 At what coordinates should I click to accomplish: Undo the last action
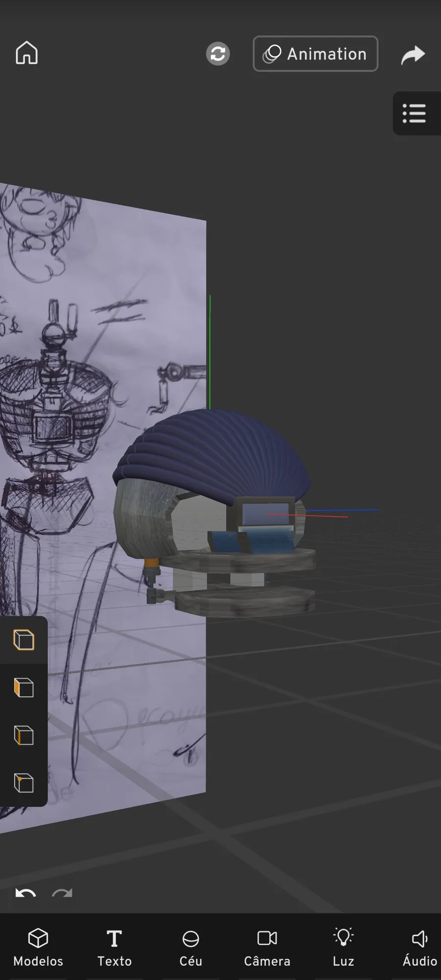(x=25, y=894)
